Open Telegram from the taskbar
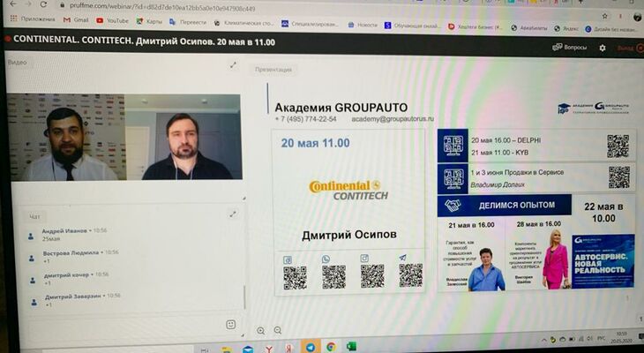 coord(311,347)
